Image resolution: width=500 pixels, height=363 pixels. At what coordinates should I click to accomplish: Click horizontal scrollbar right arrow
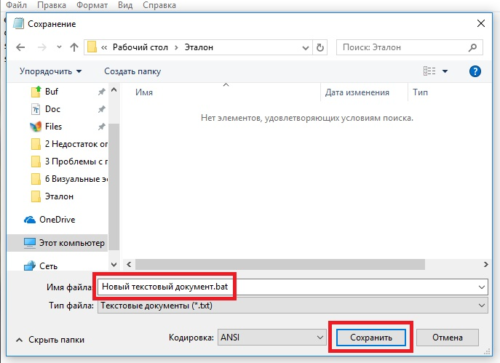pyautogui.click(x=486, y=265)
